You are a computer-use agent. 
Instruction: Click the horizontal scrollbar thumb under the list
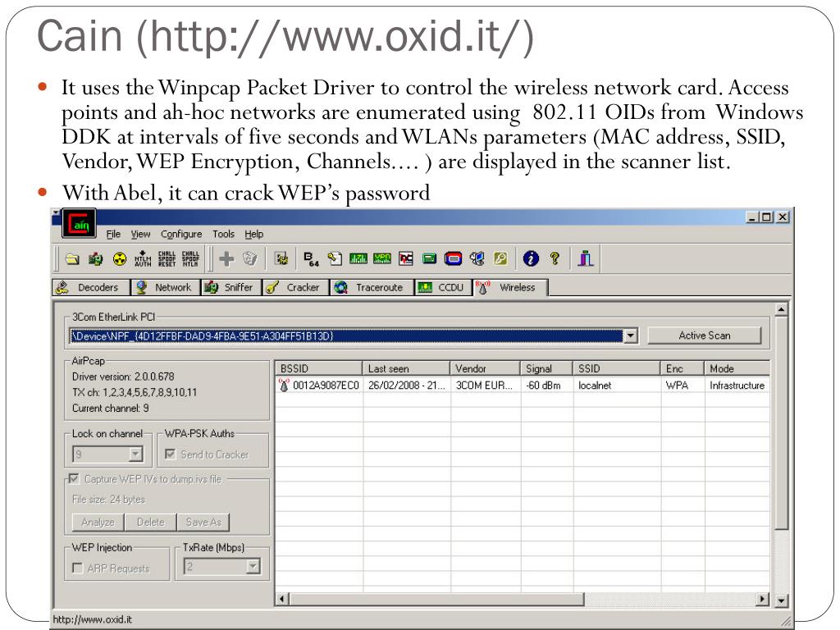[436, 599]
